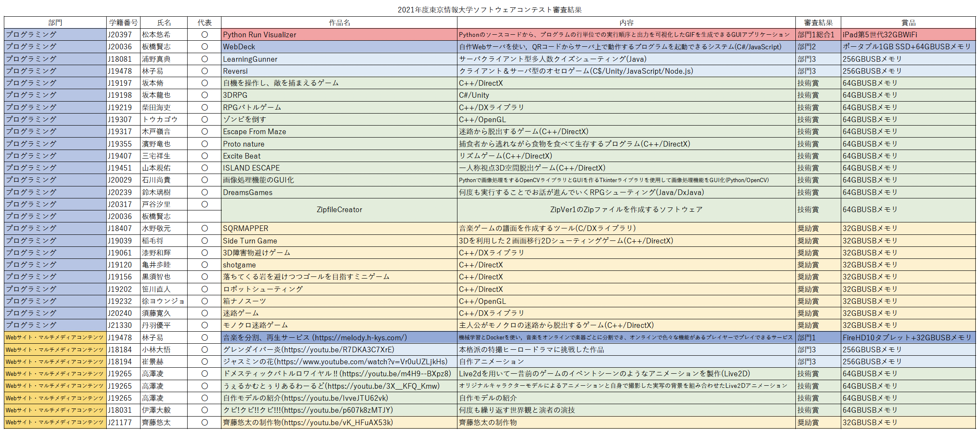Viewport: 980px width, 432px height.
Task: Click the クビ!クビ!!クビ!!! cell
Action: (339, 410)
